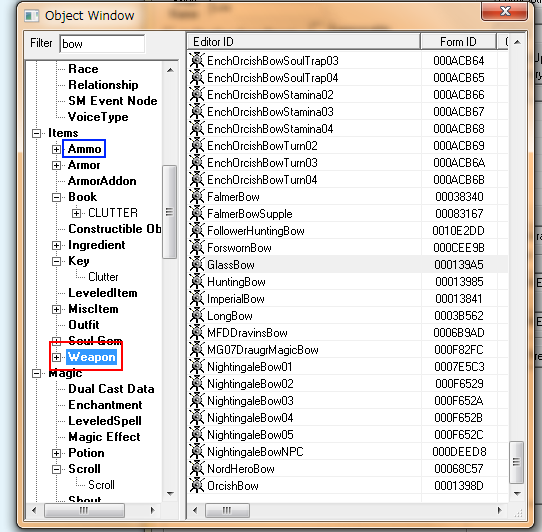This screenshot has width=542, height=532.
Task: Expand the Potion tree node
Action: (x=56, y=453)
